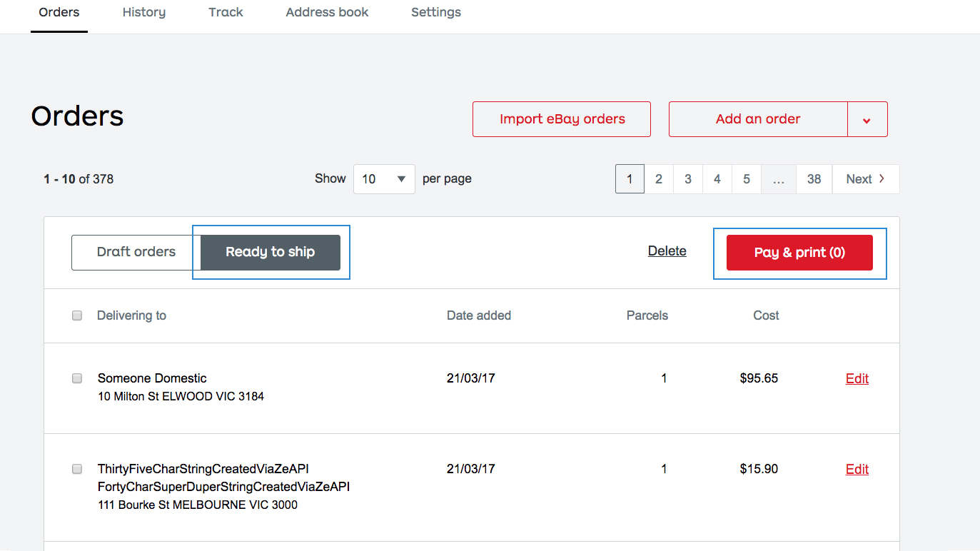
Task: Click the Add an order button
Action: [757, 119]
